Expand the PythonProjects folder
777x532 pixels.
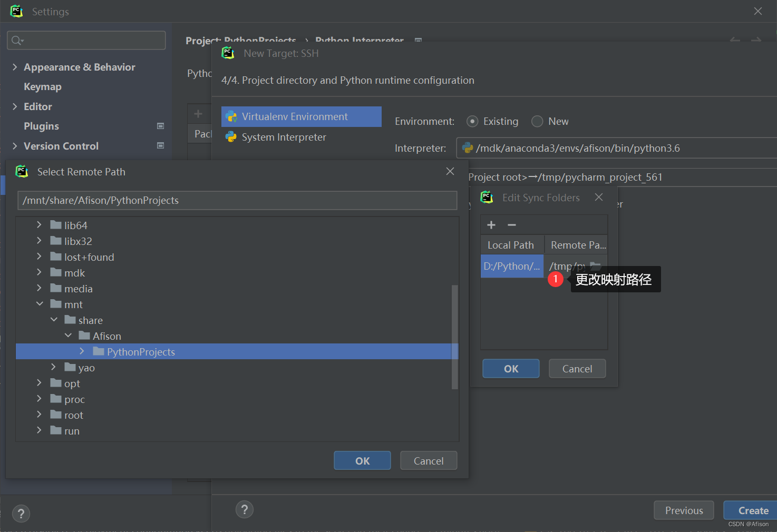click(82, 351)
